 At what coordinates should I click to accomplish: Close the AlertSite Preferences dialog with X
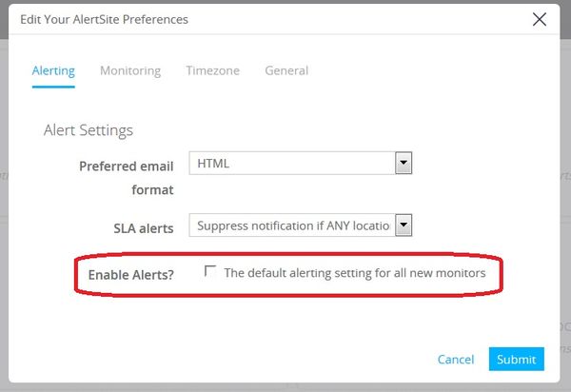click(540, 19)
